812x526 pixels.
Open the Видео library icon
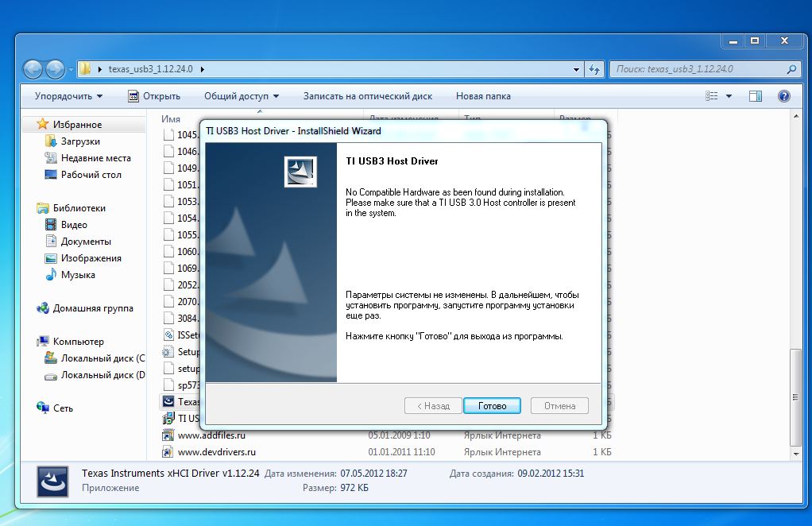[x=51, y=225]
